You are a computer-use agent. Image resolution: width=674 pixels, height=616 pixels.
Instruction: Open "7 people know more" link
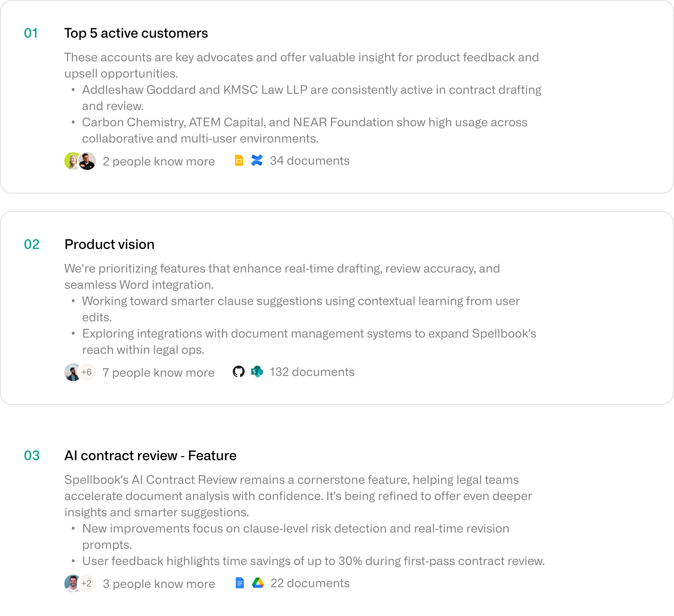coord(158,373)
